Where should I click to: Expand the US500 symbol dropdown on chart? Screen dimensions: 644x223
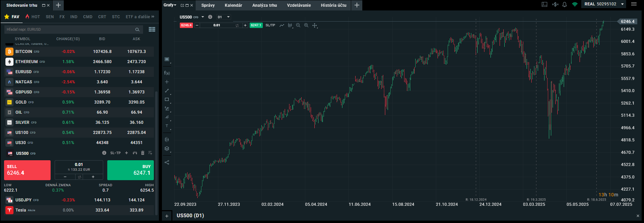203,17
